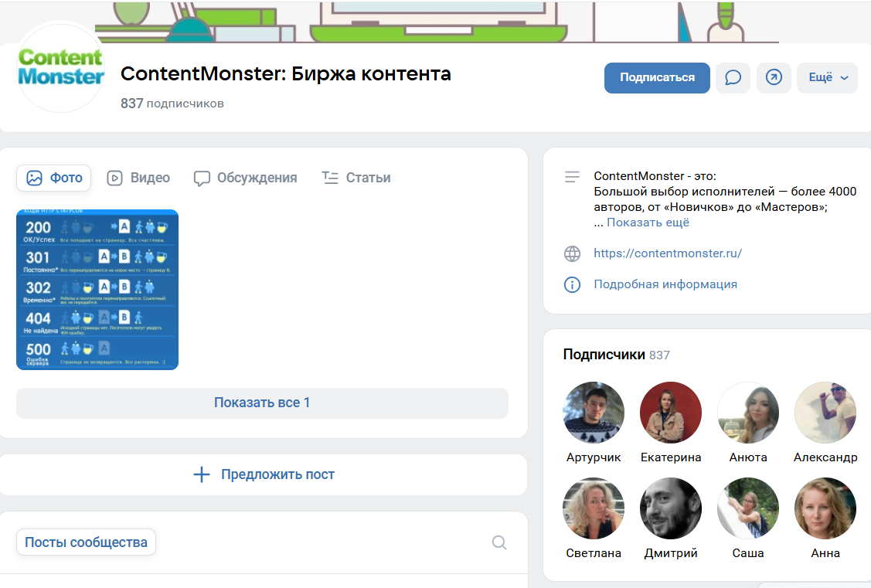871x588 pixels.
Task: Switch to the Обсуждения tab
Action: (x=245, y=178)
